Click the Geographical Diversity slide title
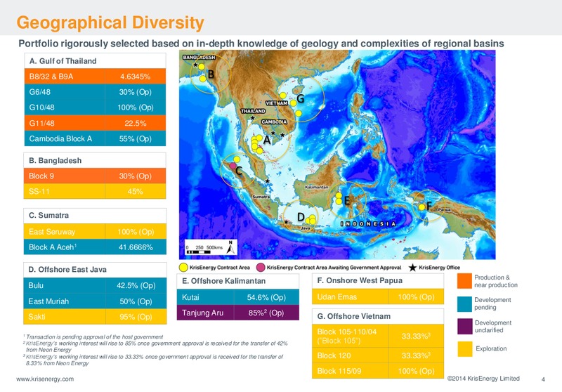 (x=110, y=22)
